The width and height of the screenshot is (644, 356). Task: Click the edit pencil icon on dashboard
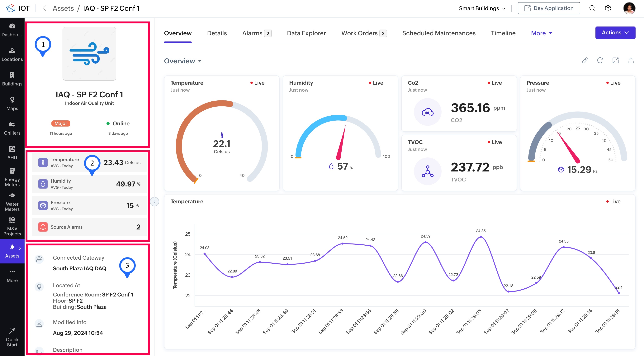[x=585, y=60]
